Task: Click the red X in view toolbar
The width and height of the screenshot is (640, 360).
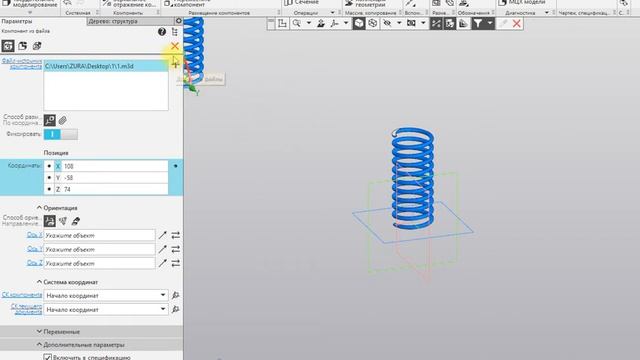Action: [x=516, y=24]
